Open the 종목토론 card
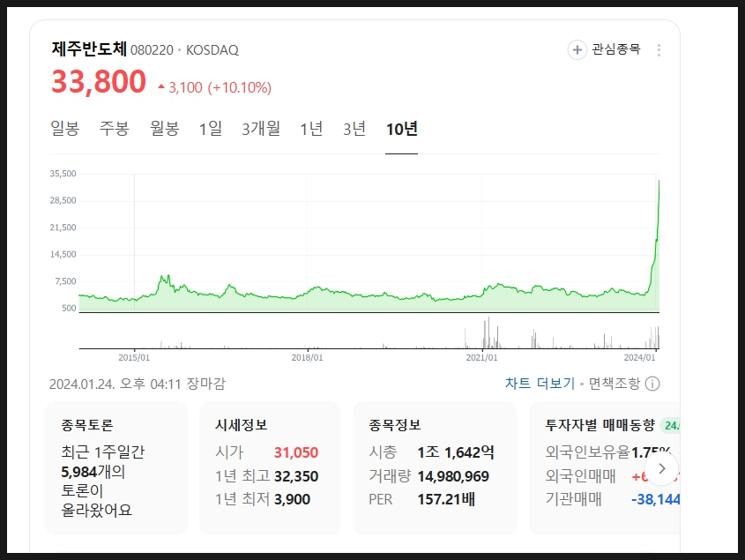This screenshot has width=745, height=560. [x=116, y=467]
